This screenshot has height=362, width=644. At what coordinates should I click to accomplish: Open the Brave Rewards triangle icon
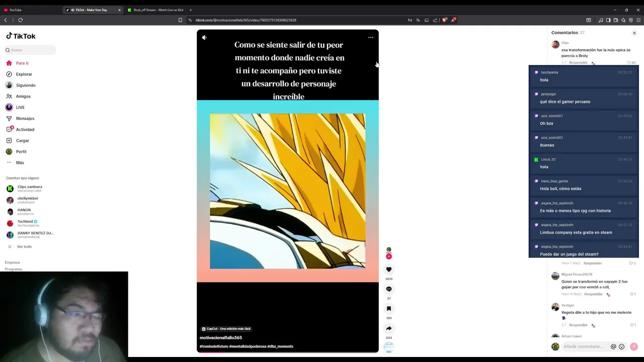(453, 20)
